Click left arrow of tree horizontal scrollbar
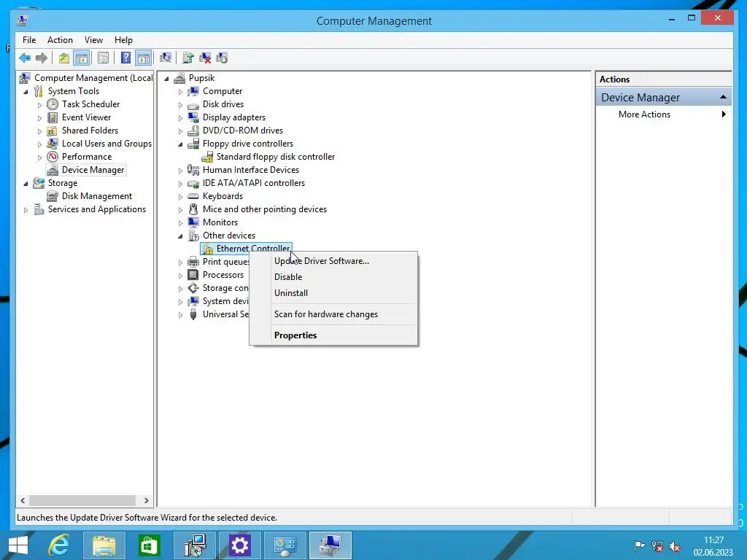The width and height of the screenshot is (747, 560). [23, 500]
